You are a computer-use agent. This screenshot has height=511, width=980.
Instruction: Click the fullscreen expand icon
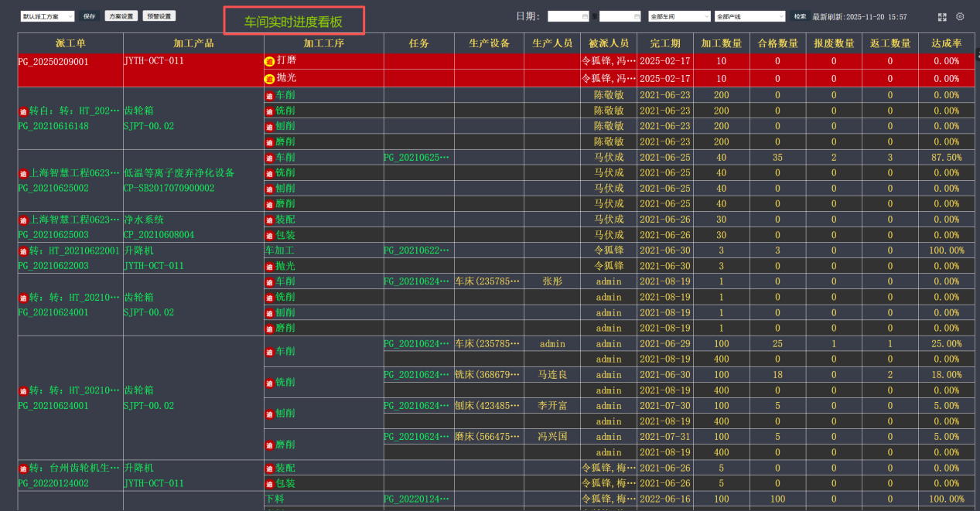click(x=942, y=16)
